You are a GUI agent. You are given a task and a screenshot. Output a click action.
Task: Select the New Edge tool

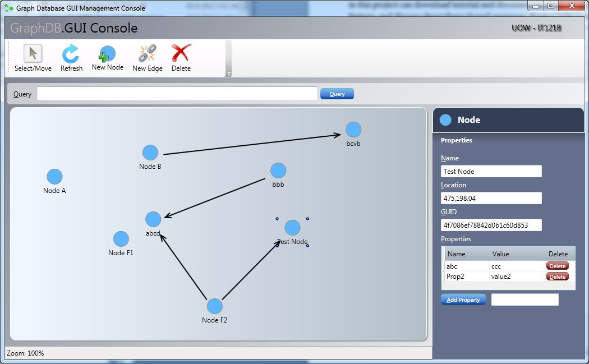(x=146, y=58)
